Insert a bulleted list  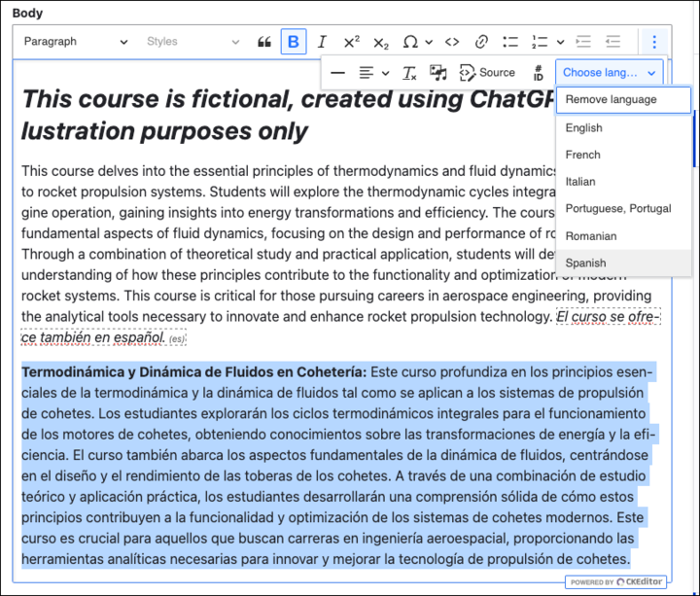pyautogui.click(x=510, y=42)
